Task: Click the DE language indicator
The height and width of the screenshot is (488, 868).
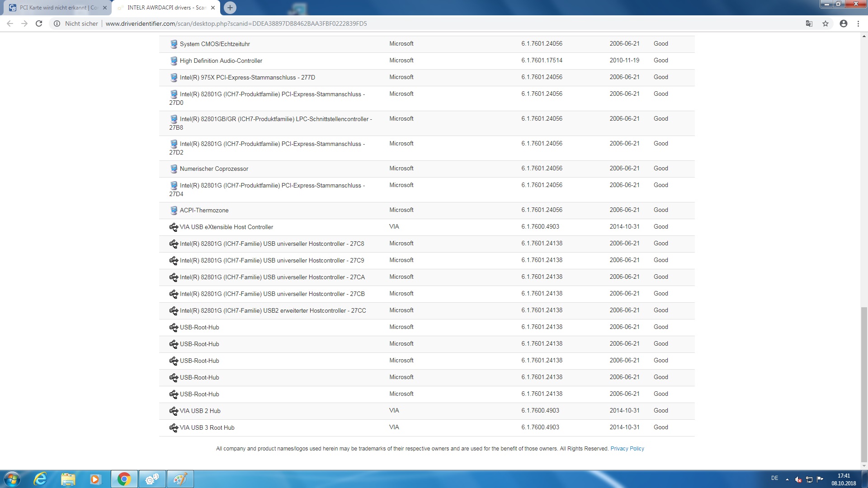Action: [774, 478]
